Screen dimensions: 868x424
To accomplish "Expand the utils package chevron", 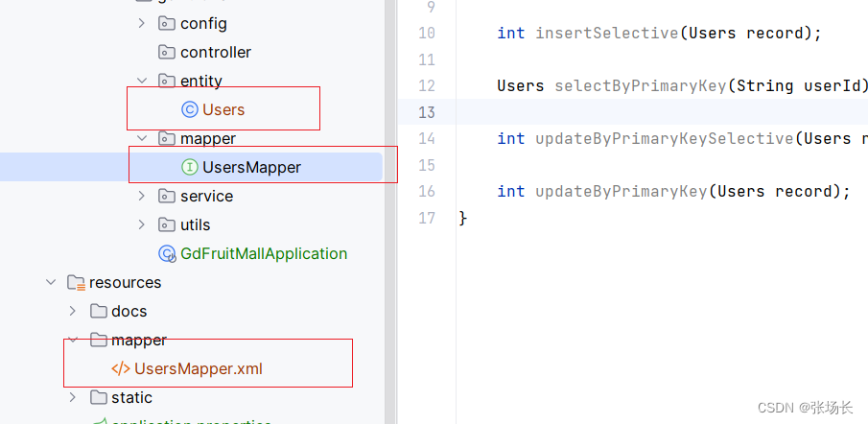I will coord(141,224).
